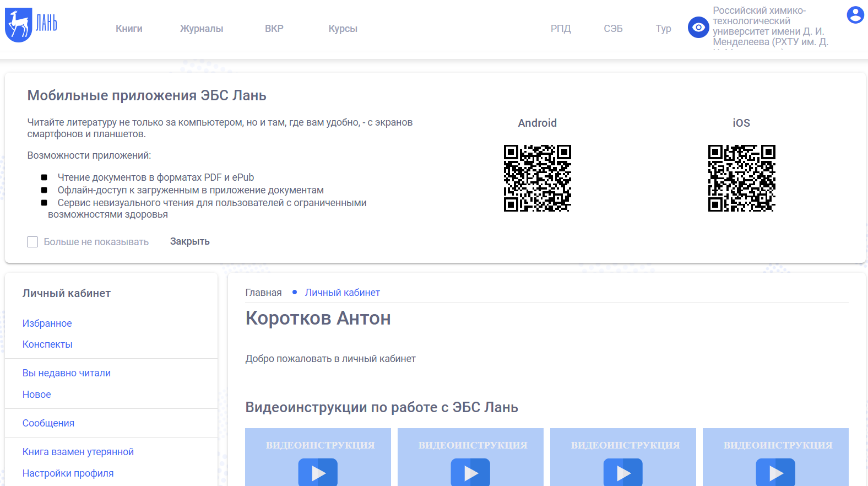Toggle the visually impaired eye icon
868x486 pixels.
[x=698, y=27]
